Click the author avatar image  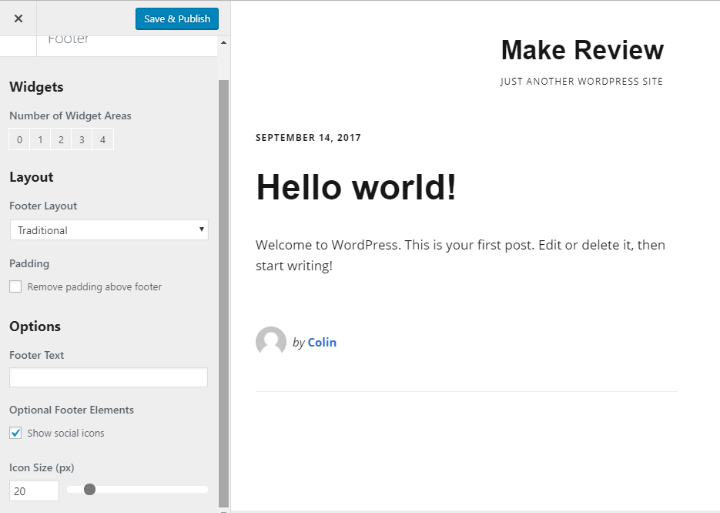pyautogui.click(x=271, y=341)
